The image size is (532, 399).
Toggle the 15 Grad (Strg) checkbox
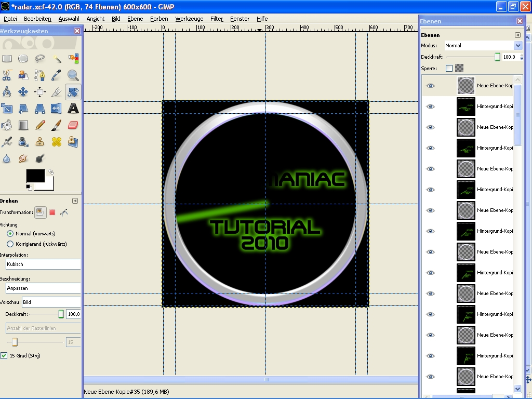click(x=4, y=355)
